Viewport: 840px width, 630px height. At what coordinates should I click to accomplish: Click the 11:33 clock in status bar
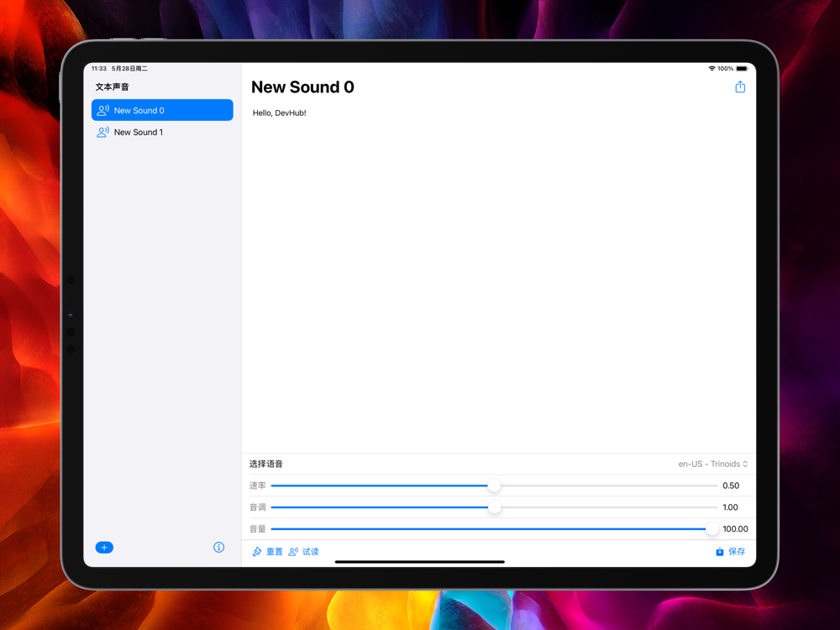pos(98,69)
